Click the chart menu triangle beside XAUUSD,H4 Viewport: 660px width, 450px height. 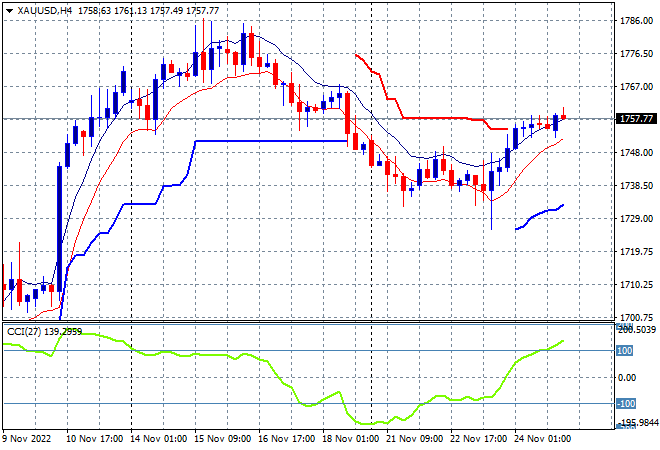[x=9, y=11]
